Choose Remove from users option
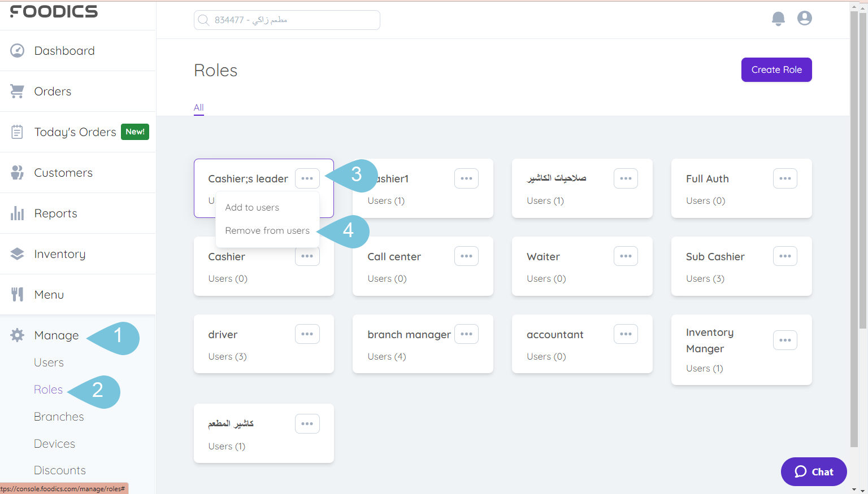 point(267,230)
